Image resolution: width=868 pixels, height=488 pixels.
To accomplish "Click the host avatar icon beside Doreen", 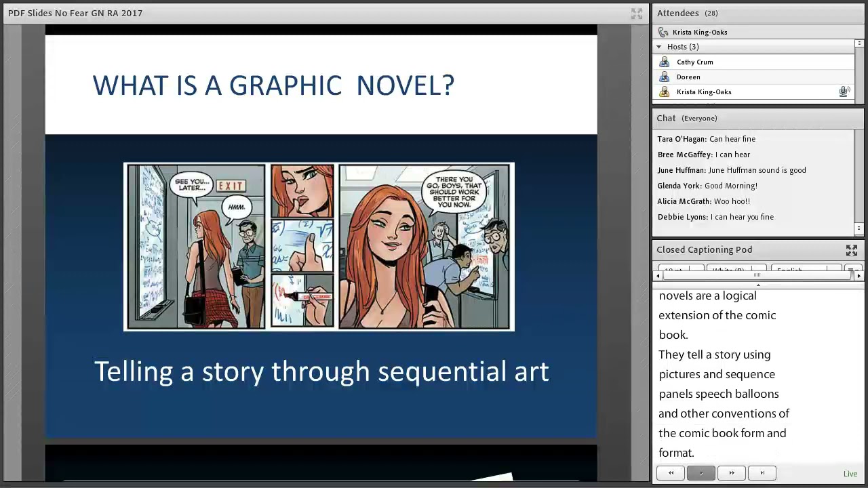I will point(664,77).
